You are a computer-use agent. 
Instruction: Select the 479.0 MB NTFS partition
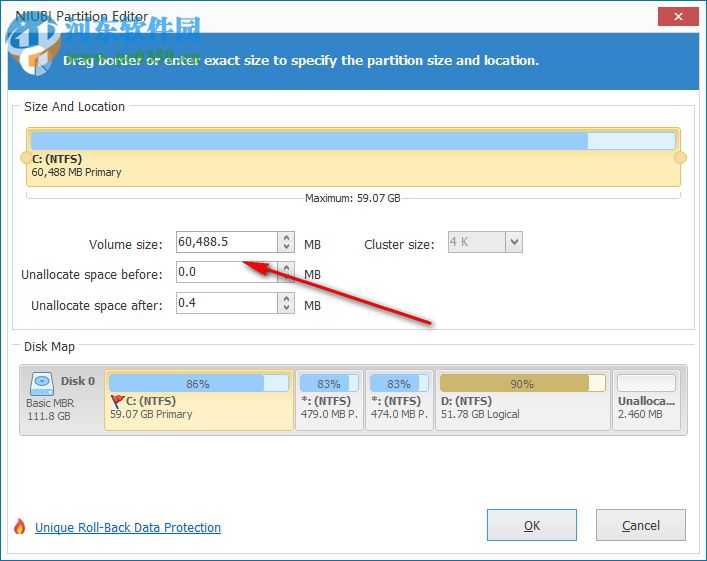[x=329, y=400]
